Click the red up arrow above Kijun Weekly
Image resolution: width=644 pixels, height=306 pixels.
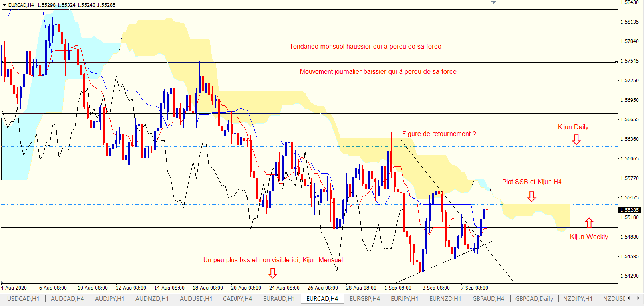[x=589, y=223]
